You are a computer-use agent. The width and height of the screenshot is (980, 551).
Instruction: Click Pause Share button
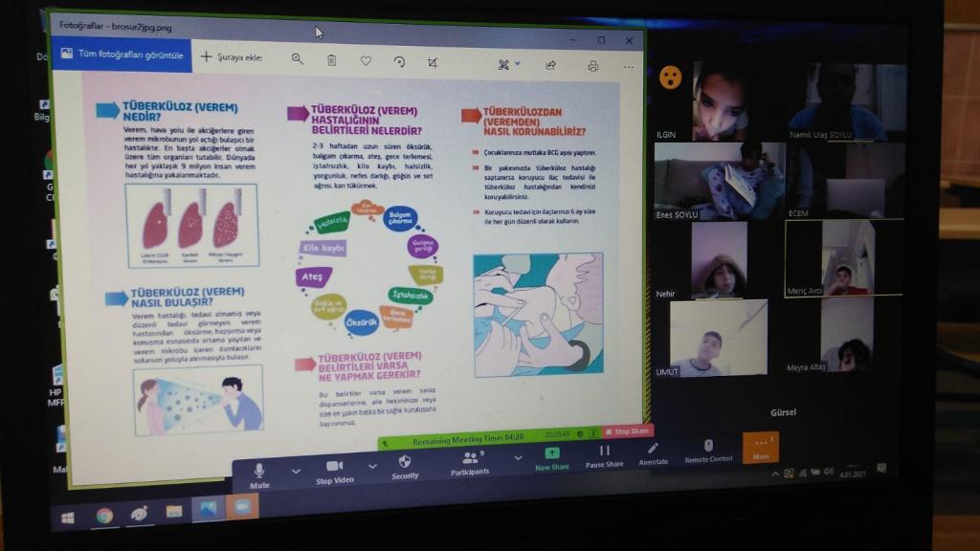(x=605, y=456)
